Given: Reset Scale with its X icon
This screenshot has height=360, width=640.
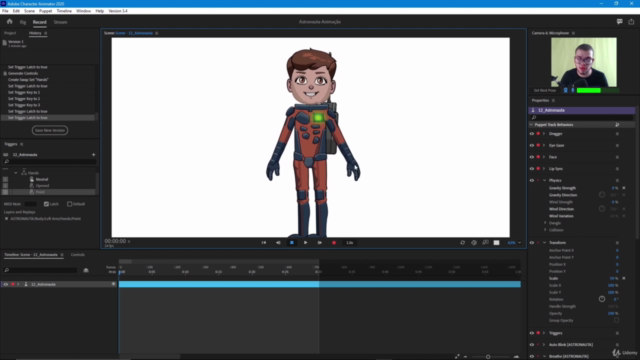Looking at the screenshot, I should click(624, 278).
